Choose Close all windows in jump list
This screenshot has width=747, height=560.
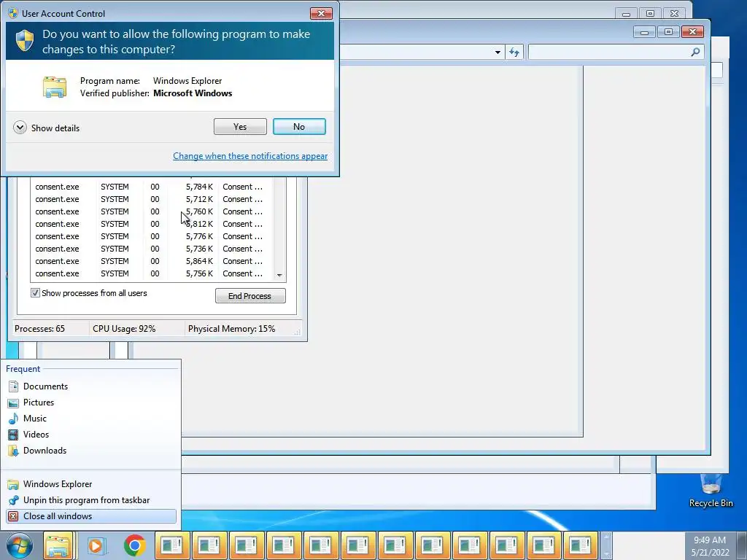[x=91, y=516]
